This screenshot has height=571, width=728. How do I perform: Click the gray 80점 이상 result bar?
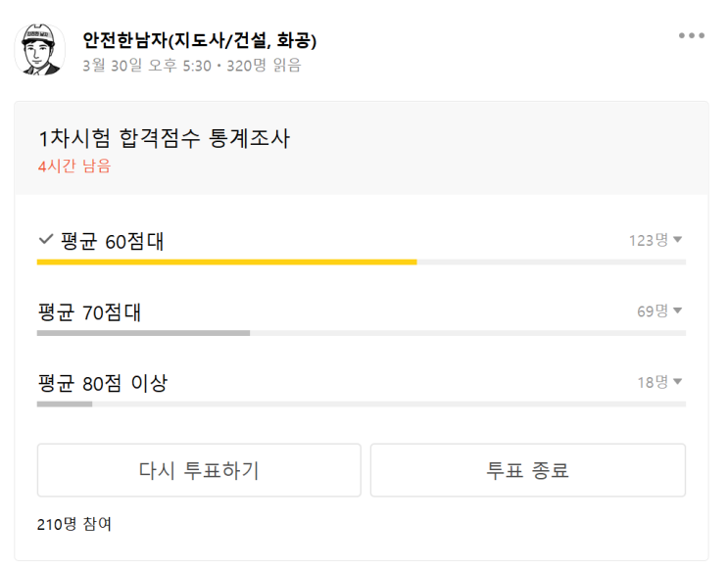point(65,404)
